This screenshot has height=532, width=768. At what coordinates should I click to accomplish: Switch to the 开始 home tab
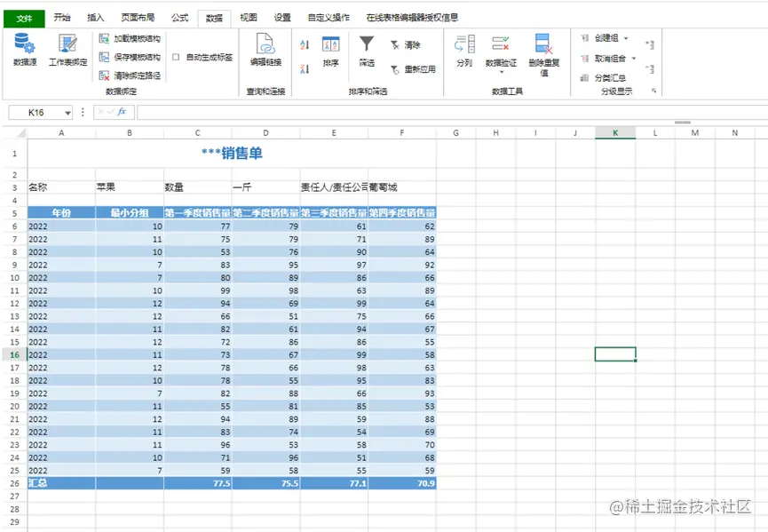tap(62, 18)
